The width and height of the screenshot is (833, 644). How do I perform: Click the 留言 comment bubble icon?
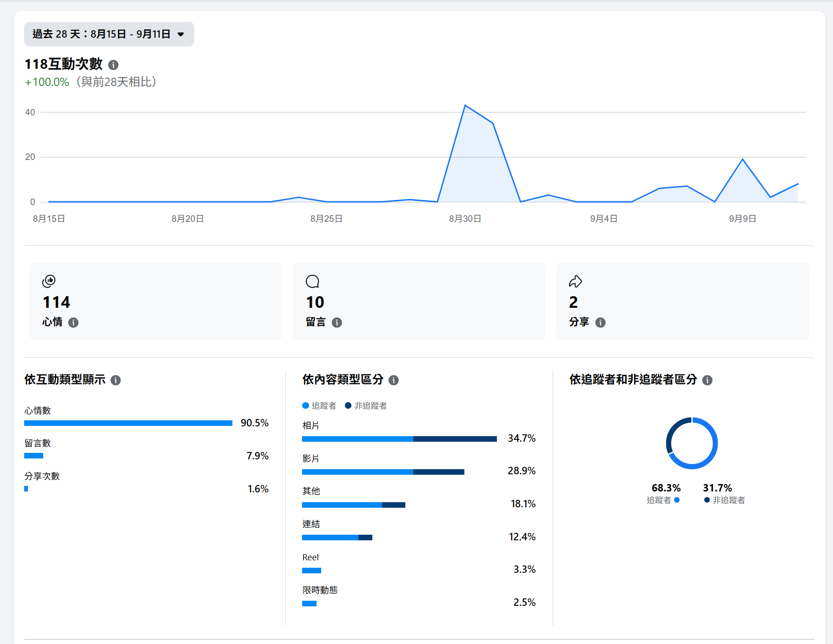click(312, 281)
